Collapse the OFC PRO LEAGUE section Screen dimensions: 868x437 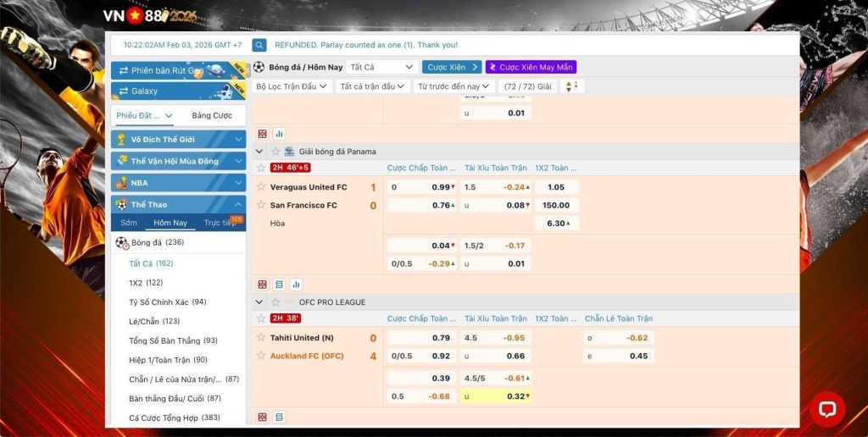tap(259, 302)
